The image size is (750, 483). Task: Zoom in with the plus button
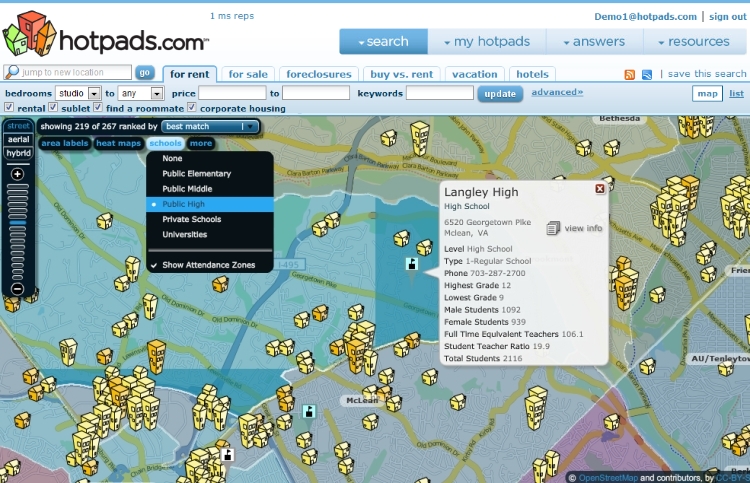point(18,174)
